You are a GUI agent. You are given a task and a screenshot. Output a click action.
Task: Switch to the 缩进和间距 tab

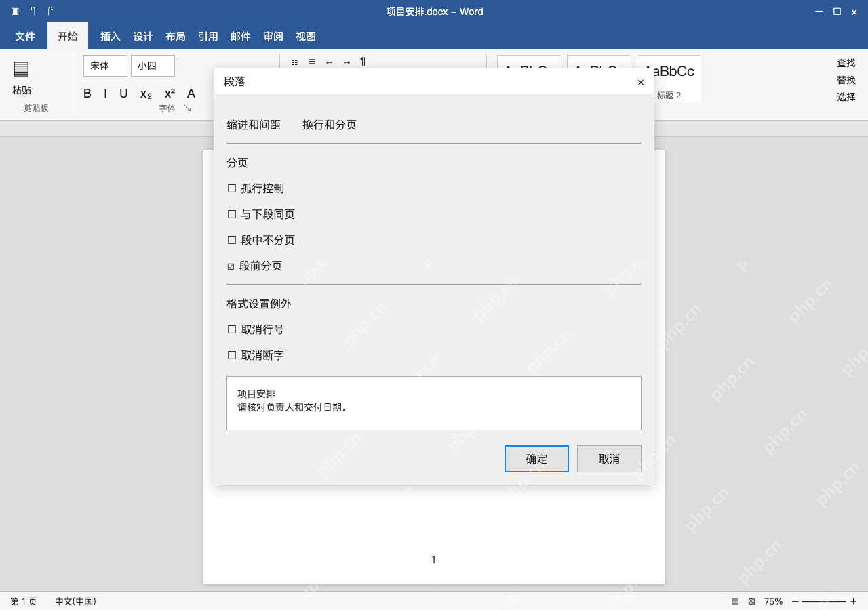(x=254, y=125)
